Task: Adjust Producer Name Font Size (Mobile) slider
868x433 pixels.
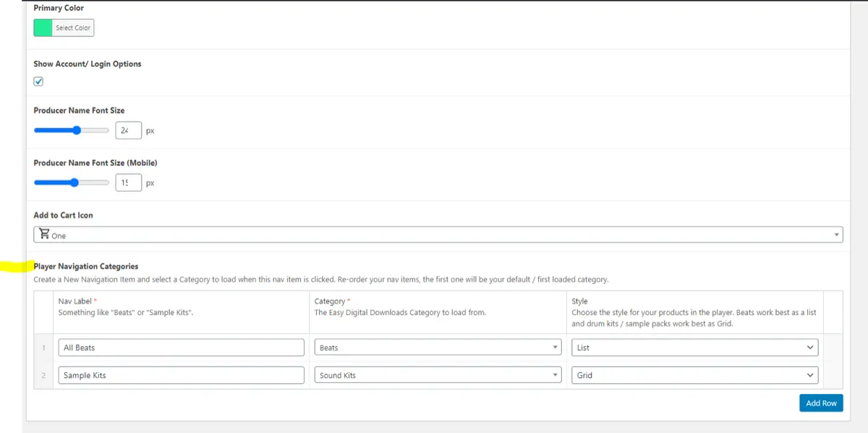Action: 72,182
